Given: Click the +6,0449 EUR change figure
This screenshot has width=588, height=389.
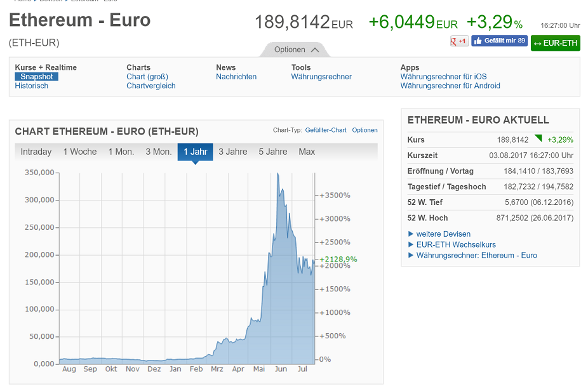Looking at the screenshot, I should point(413,22).
